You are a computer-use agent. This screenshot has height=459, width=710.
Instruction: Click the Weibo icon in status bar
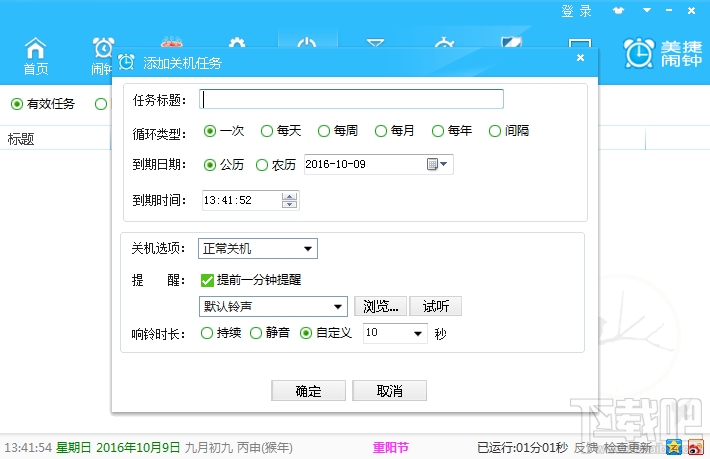tap(696, 447)
